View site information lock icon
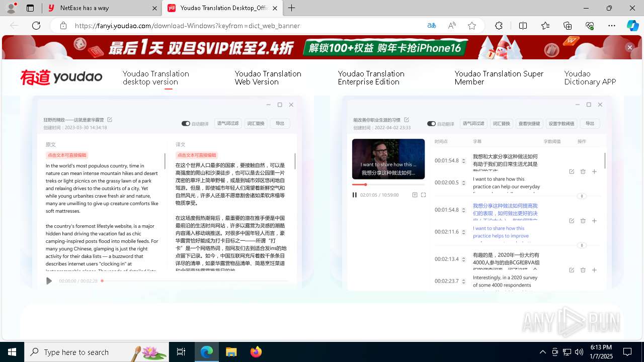 click(x=63, y=26)
